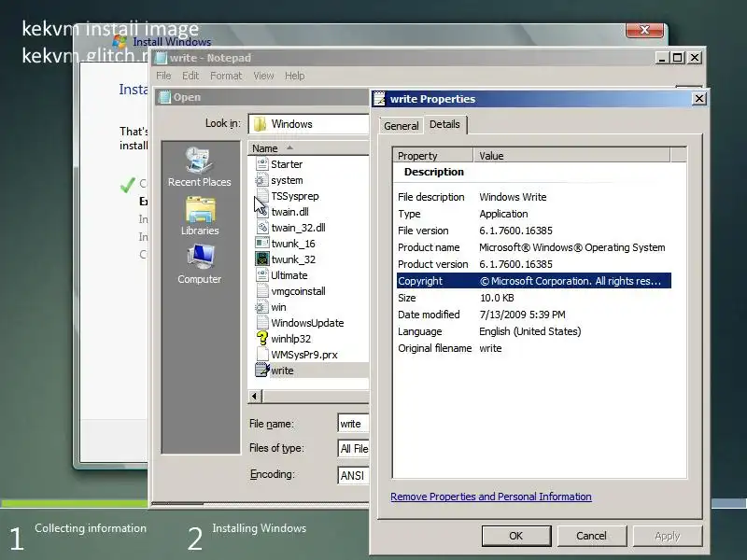Click the Property column header
This screenshot has width=747, height=560.
(x=433, y=156)
